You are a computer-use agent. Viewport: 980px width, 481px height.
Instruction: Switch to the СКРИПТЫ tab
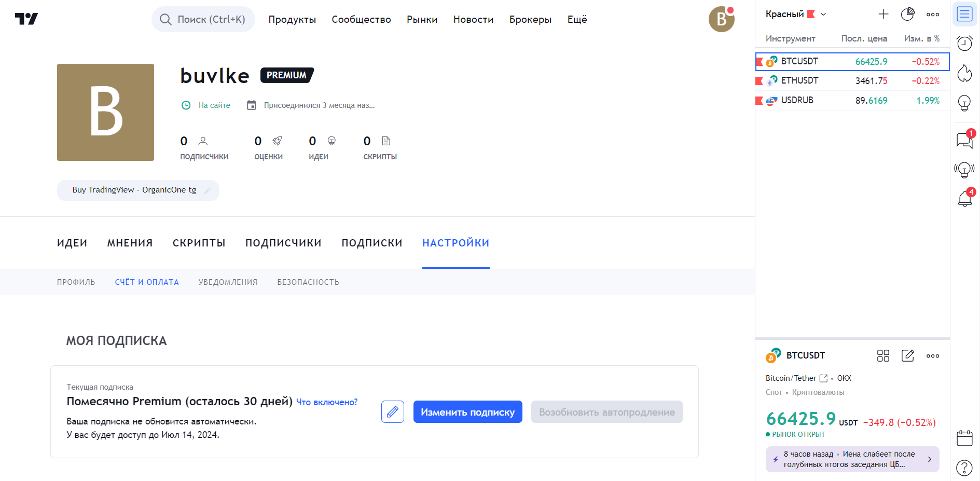click(199, 243)
